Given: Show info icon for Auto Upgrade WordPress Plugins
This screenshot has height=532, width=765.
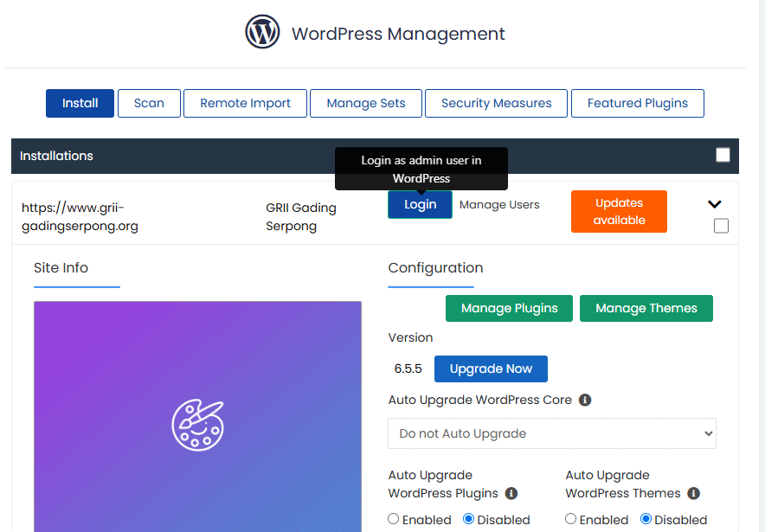Looking at the screenshot, I should [511, 493].
